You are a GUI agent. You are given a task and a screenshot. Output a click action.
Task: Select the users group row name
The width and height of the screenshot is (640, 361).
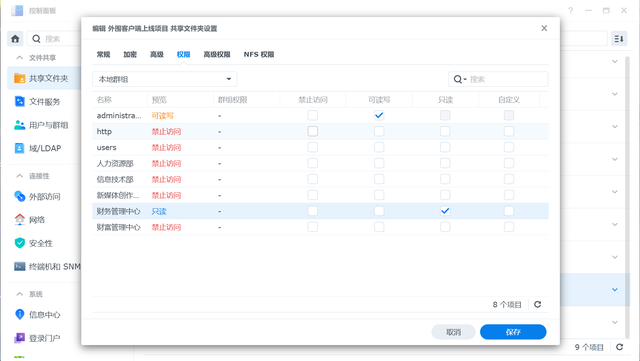point(107,147)
